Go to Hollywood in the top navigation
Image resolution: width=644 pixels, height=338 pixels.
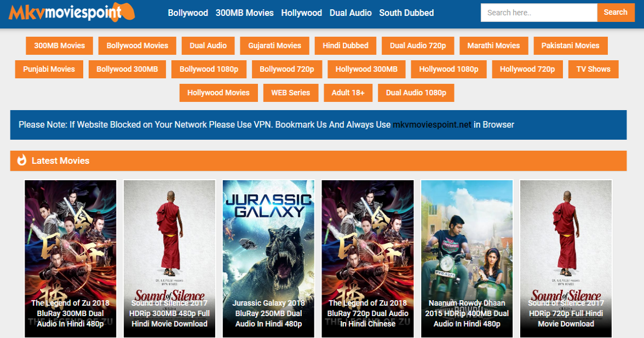(301, 13)
